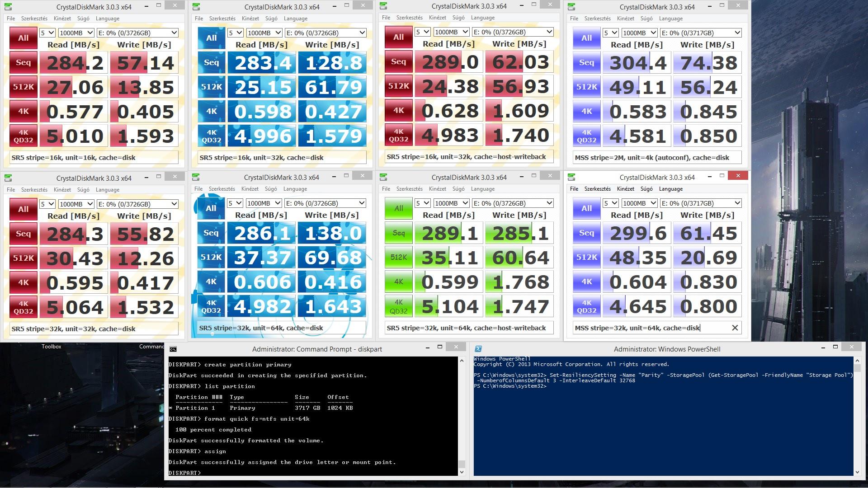Open Kinézet menu in the 'MSS stripe=32k, unit=64k' window
868x488 pixels.
626,189
